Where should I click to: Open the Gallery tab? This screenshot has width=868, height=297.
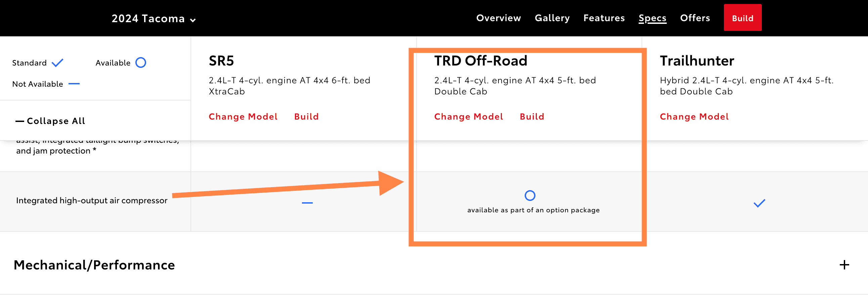click(x=552, y=18)
